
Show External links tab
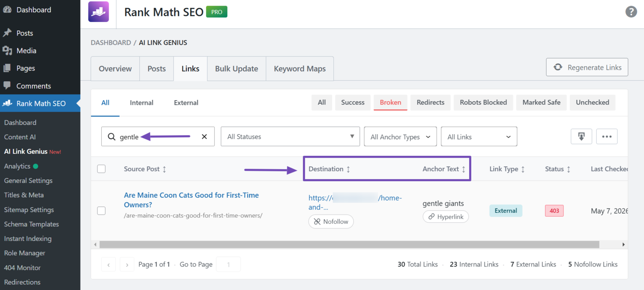[186, 102]
